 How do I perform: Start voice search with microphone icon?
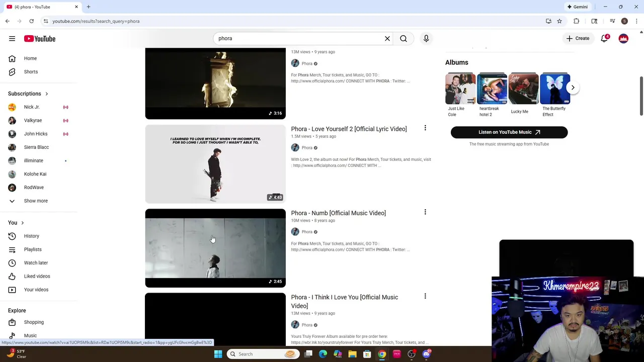426,38
